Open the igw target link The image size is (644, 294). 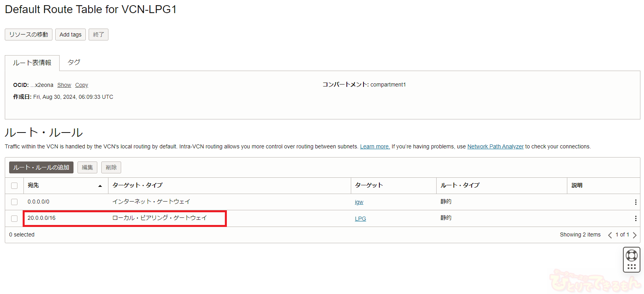359,202
